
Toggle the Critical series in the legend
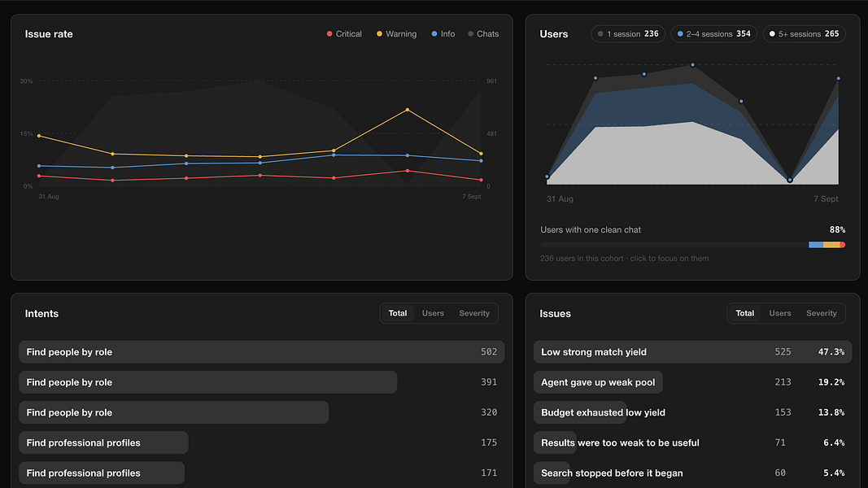344,33
